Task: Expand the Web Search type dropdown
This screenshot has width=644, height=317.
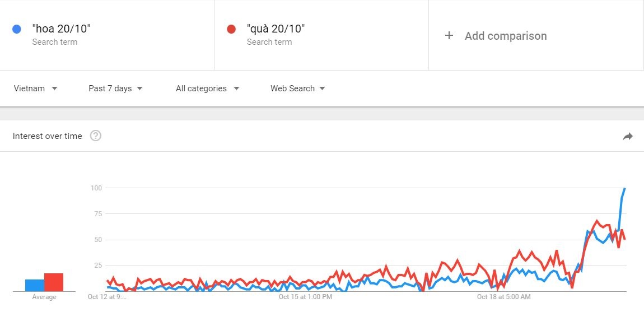Action: point(297,88)
